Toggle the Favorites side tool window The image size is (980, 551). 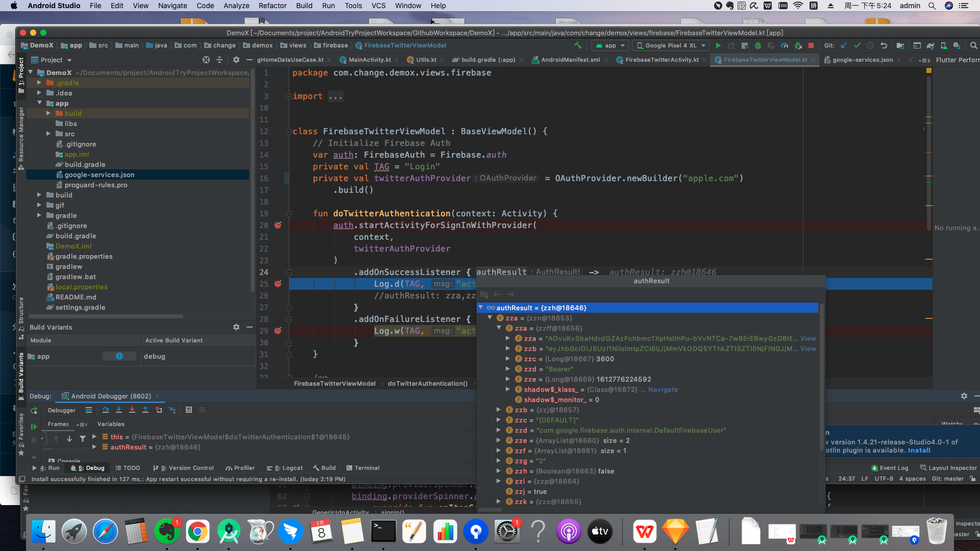21,434
